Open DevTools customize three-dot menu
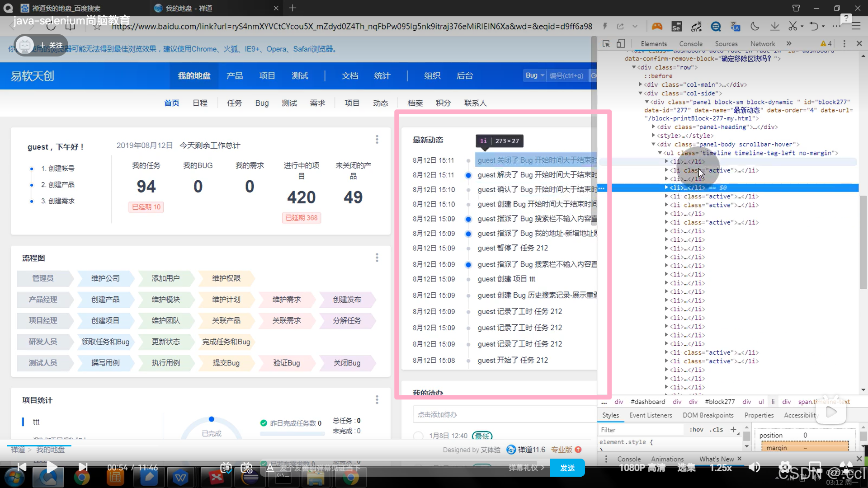 coord(844,43)
